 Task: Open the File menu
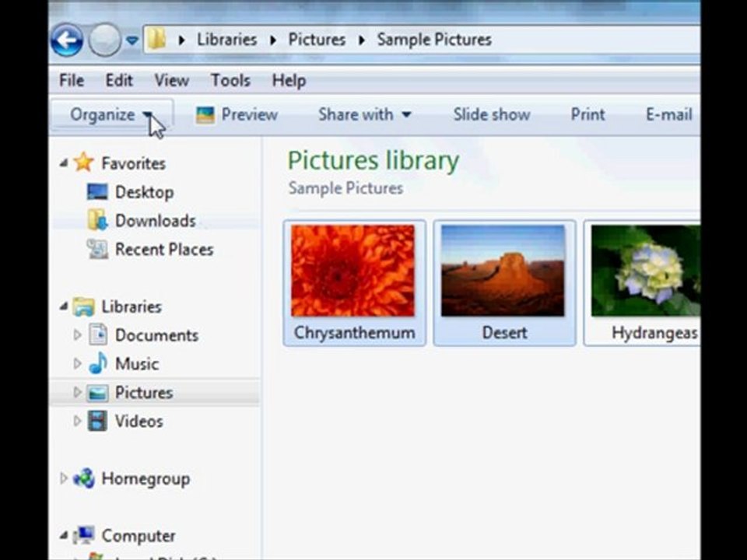click(72, 80)
